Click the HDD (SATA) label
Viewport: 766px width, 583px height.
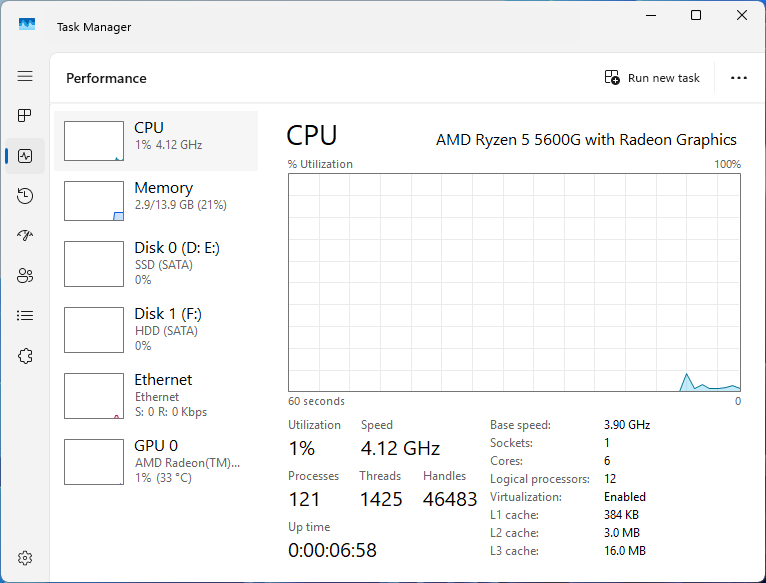166,331
